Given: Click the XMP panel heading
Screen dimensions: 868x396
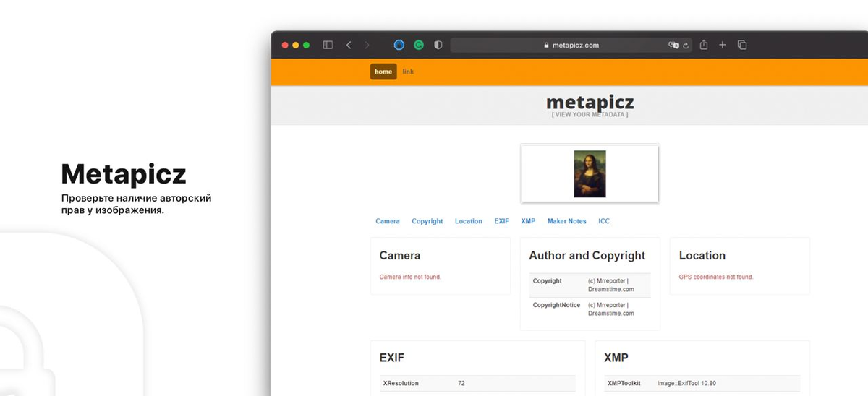Looking at the screenshot, I should pos(616,358).
